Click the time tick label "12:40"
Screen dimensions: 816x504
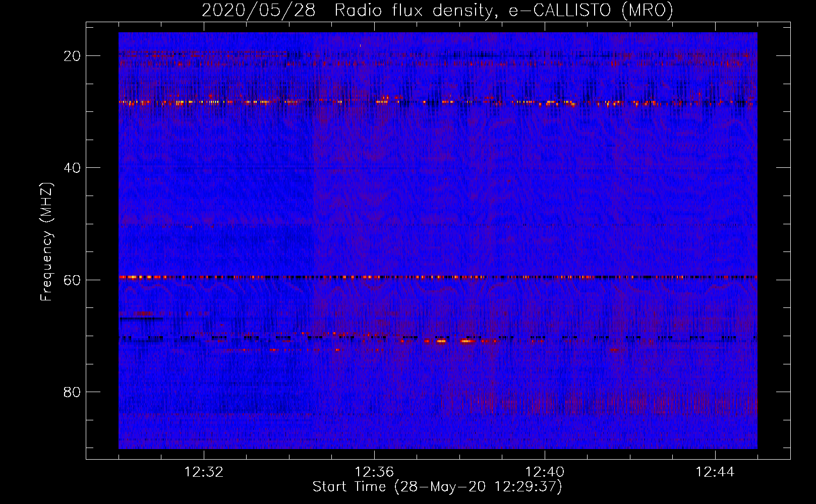(545, 472)
